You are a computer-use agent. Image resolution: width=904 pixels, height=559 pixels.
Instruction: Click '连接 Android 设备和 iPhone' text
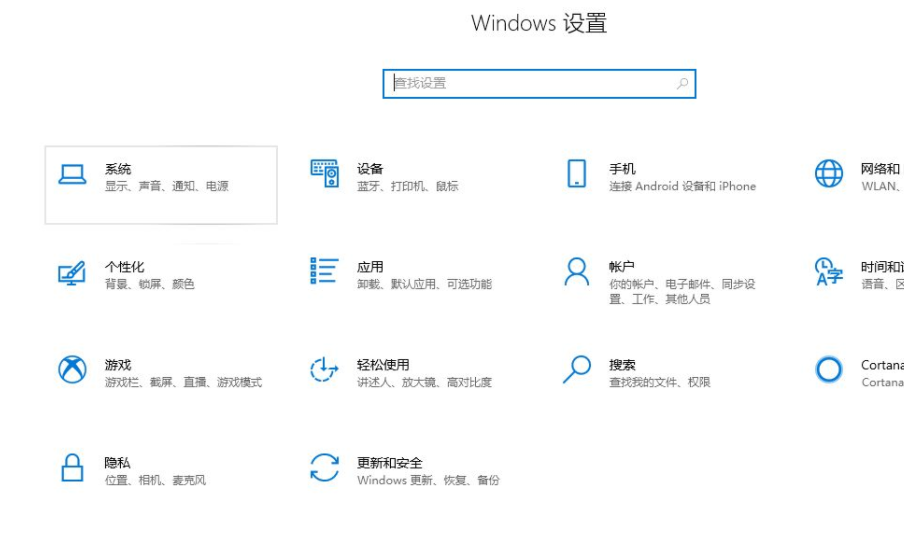point(682,186)
